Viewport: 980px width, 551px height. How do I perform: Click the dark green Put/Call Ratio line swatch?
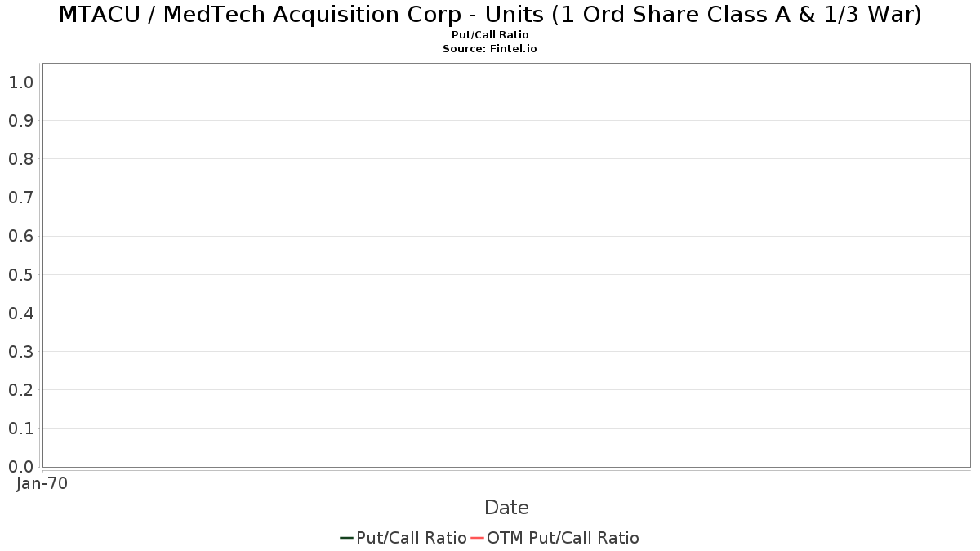coord(346,538)
